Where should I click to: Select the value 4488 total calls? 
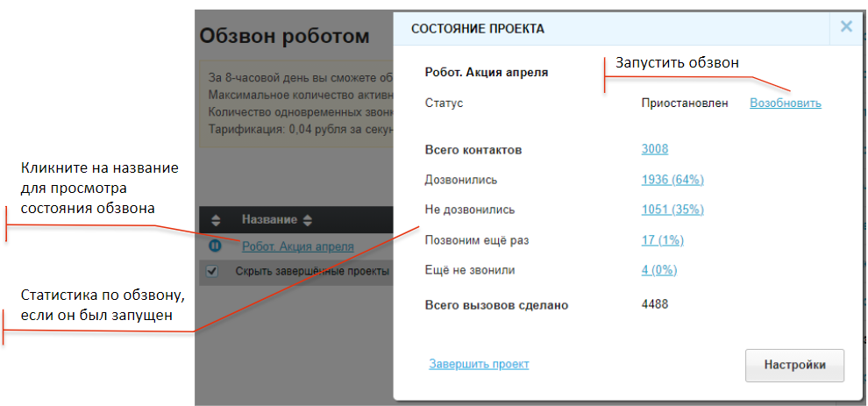click(655, 304)
